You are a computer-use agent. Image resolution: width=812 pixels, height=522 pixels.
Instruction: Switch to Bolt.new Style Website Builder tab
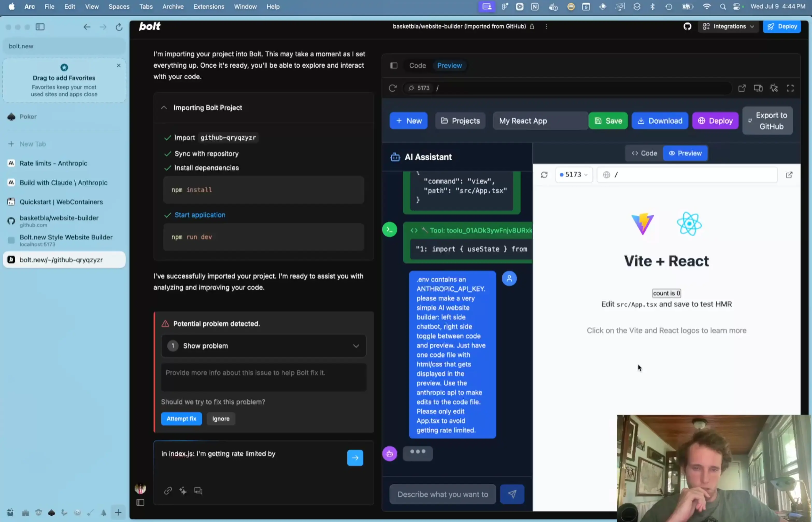point(64,240)
